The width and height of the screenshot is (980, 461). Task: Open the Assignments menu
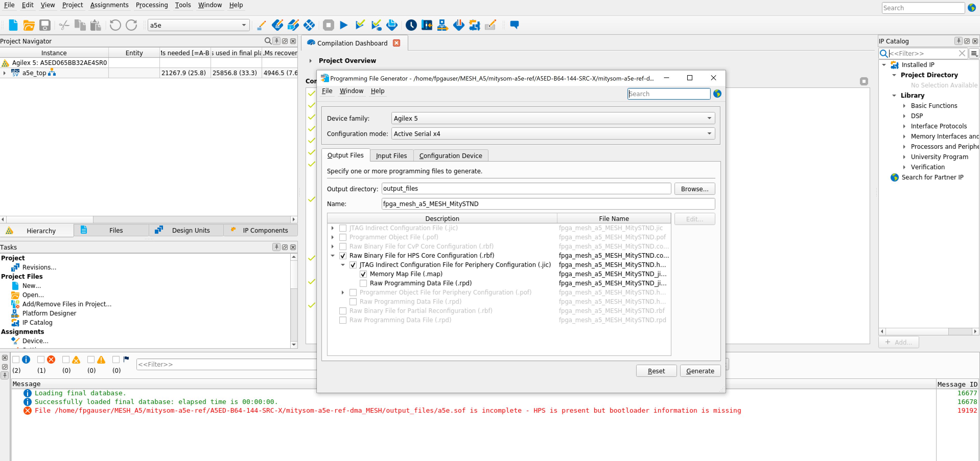109,5
